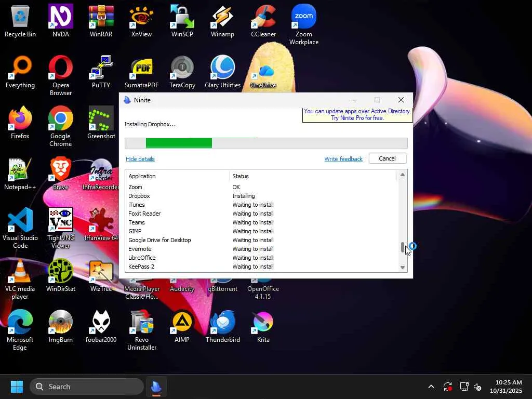
Task: Cancel the Ninite installation
Action: coord(388,158)
